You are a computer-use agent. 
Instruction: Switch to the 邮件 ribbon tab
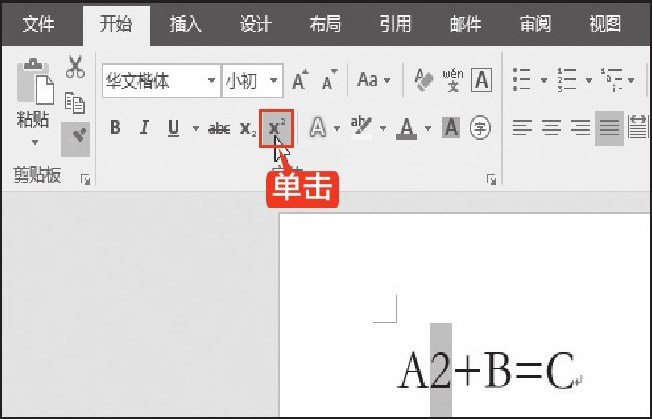(x=465, y=24)
